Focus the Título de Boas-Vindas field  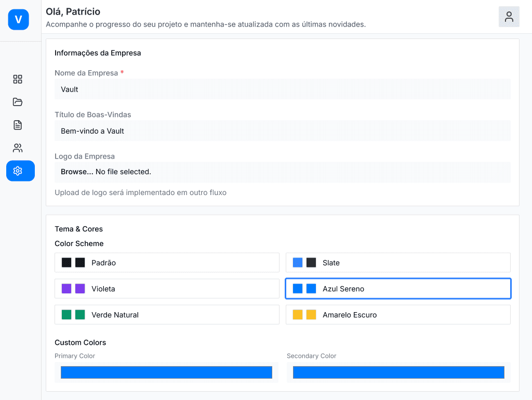[283, 131]
